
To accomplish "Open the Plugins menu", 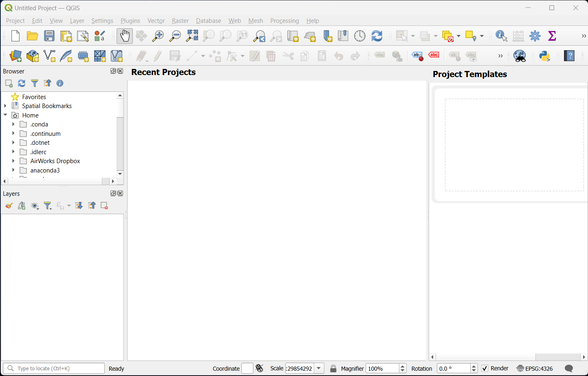I will click(x=130, y=21).
